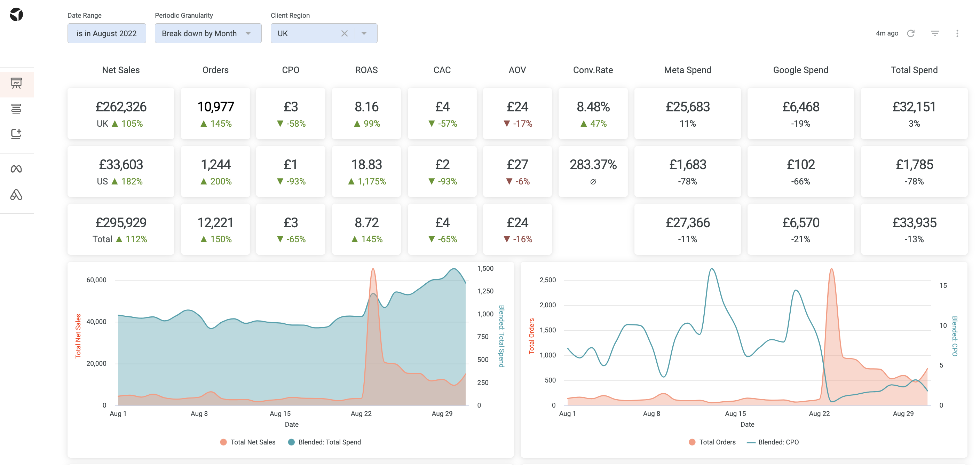Click the UK Google Spend £6,468 card
Image resolution: width=980 pixels, height=465 pixels.
point(801,113)
